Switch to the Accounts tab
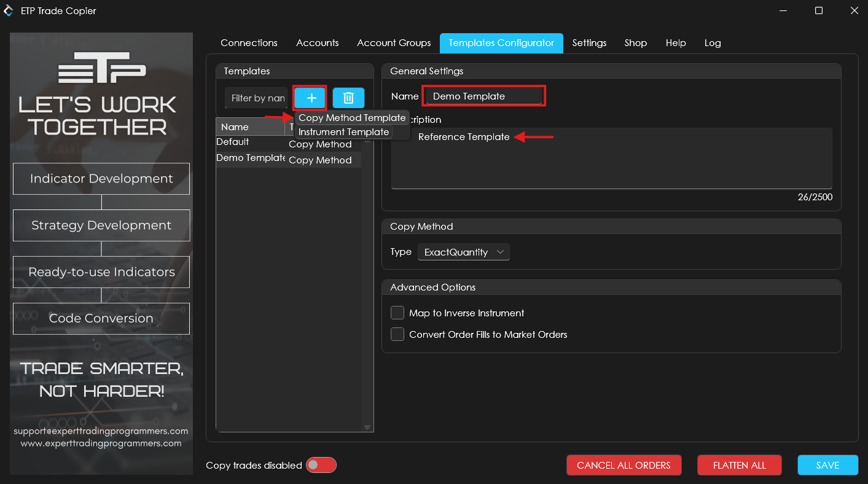868x484 pixels. click(x=317, y=43)
